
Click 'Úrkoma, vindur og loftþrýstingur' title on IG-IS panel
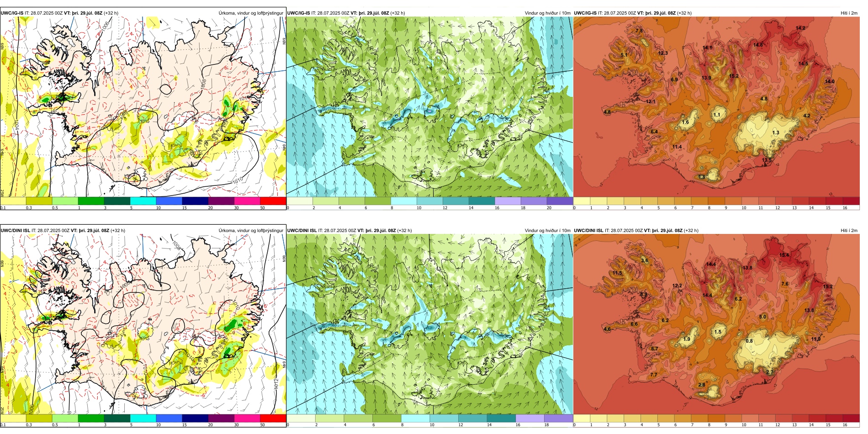click(x=251, y=13)
